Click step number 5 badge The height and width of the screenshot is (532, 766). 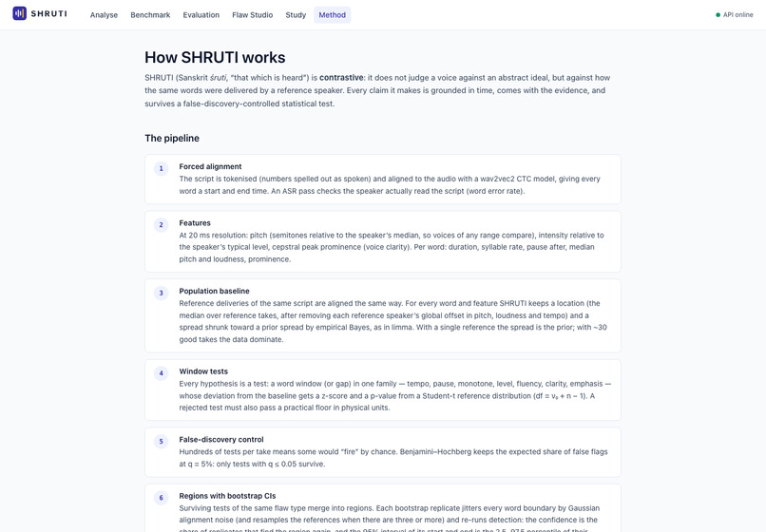(x=162, y=442)
